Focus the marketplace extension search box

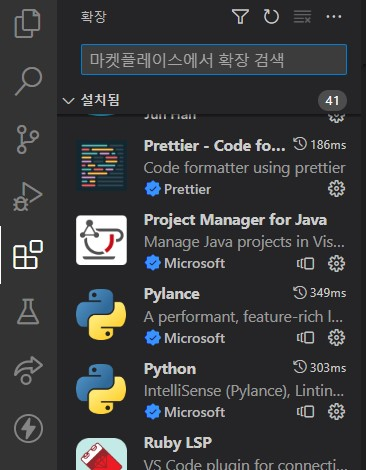pyautogui.click(x=214, y=60)
